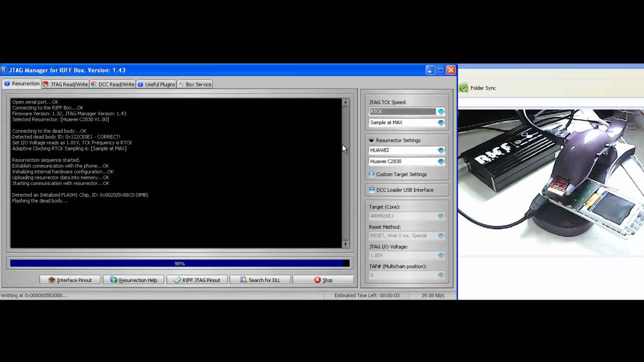Click the Interface Pinout button icon
Image resolution: width=644 pixels, height=362 pixels.
[x=52, y=280]
